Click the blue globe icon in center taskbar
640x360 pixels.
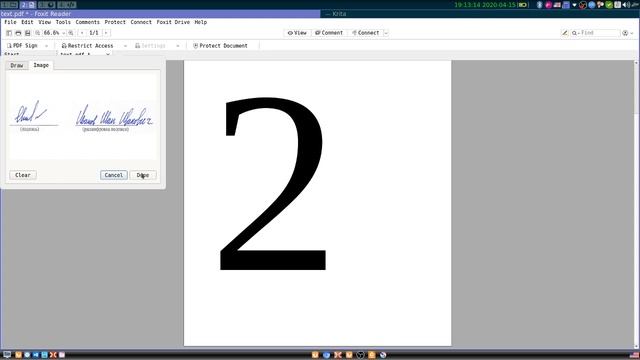pyautogui.click(x=326, y=355)
